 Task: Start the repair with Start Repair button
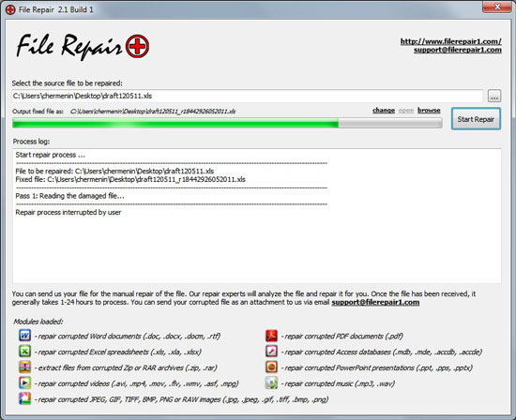pyautogui.click(x=476, y=119)
